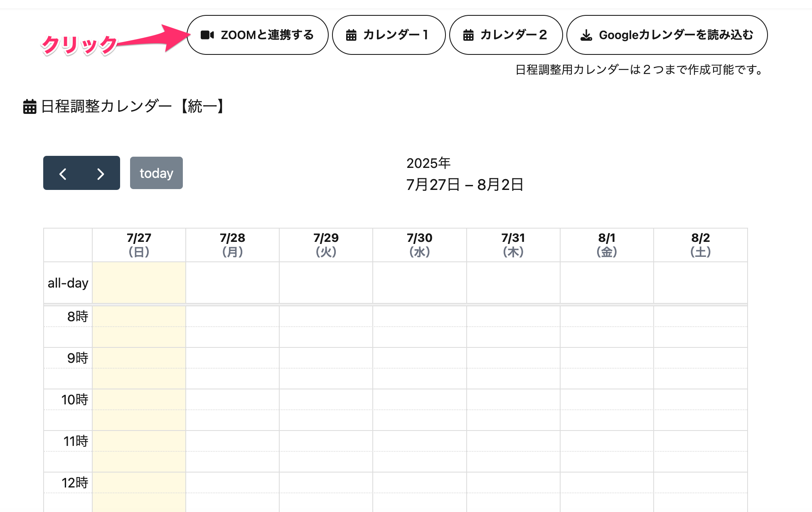Viewport: 812px width, 512px height.
Task: Open カレンダー2
Action: pos(506,35)
